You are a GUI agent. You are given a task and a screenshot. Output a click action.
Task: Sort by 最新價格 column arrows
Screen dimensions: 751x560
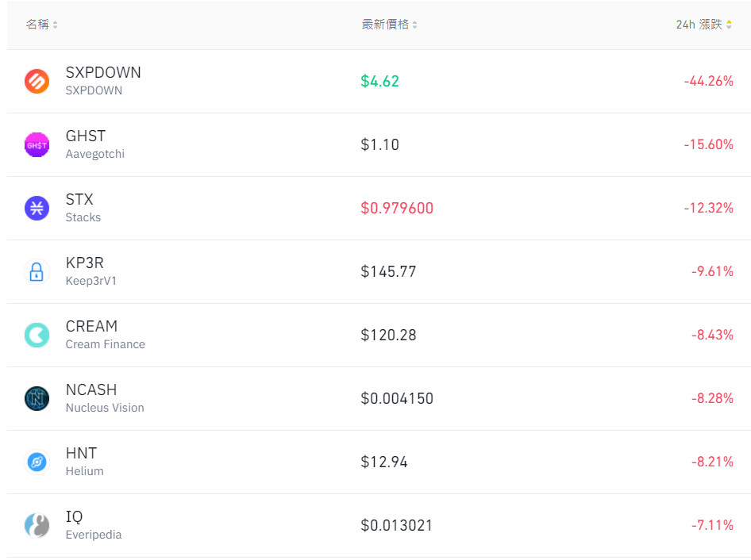[414, 25]
